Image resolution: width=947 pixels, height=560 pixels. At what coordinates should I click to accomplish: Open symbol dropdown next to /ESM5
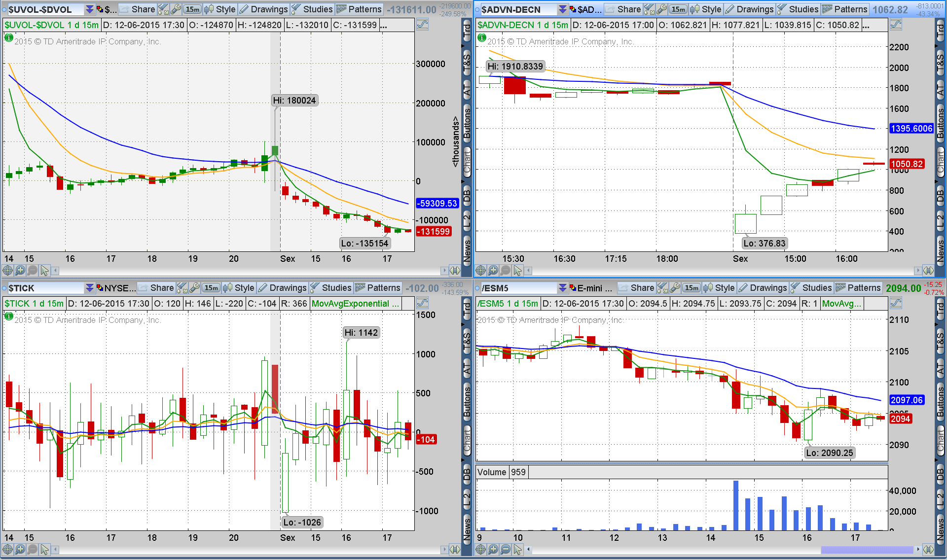point(562,288)
